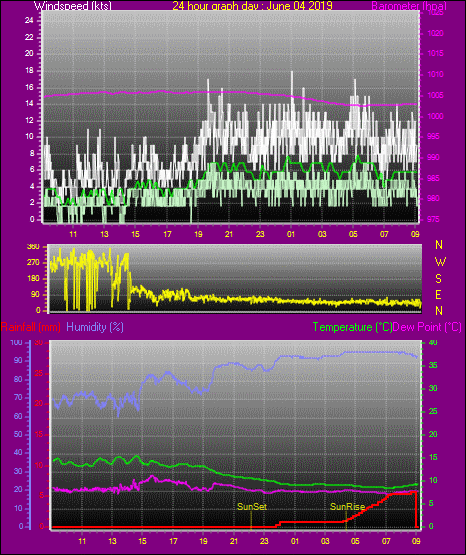Click hour 03 on windspeed chart axis
Screen dimensions: 466x555
pos(322,234)
